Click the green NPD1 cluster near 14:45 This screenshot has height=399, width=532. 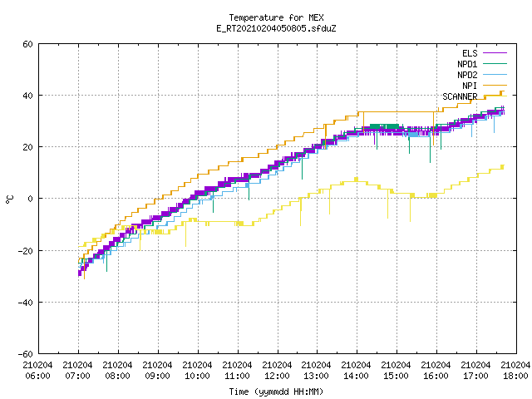(384, 126)
